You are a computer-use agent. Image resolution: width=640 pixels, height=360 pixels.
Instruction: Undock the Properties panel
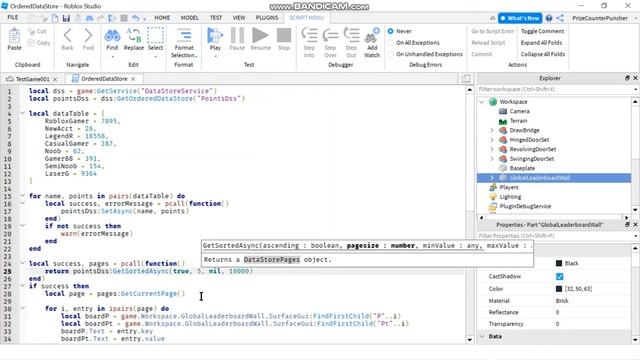[627, 224]
